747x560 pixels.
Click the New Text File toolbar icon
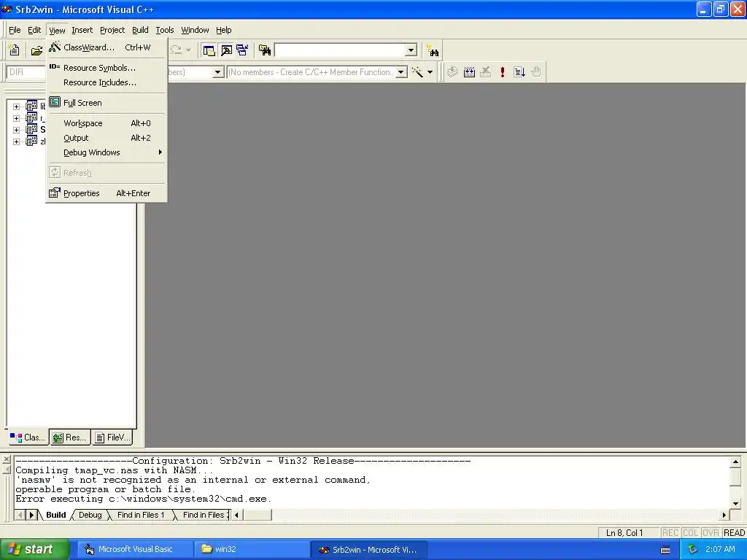click(x=15, y=50)
